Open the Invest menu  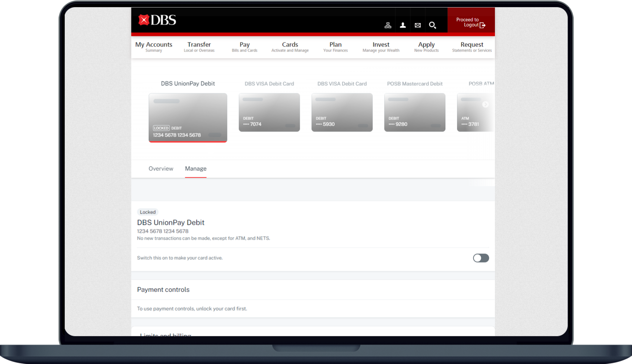(x=380, y=47)
